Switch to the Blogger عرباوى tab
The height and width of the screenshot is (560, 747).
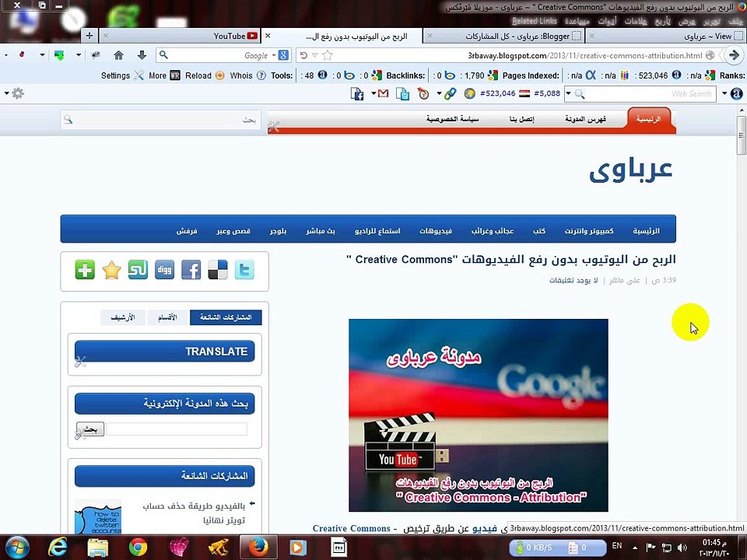coord(504,36)
